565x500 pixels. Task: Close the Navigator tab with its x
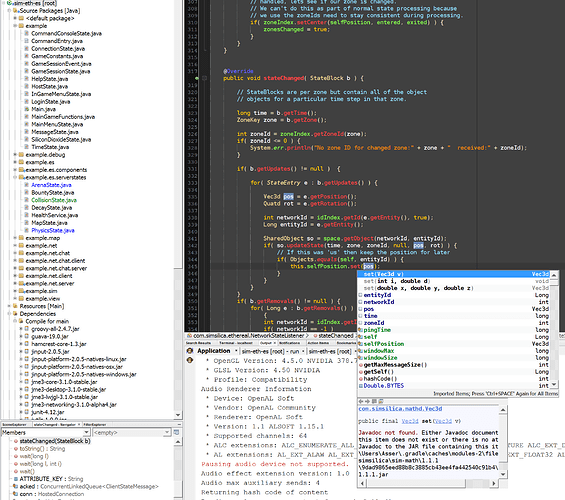click(x=79, y=424)
